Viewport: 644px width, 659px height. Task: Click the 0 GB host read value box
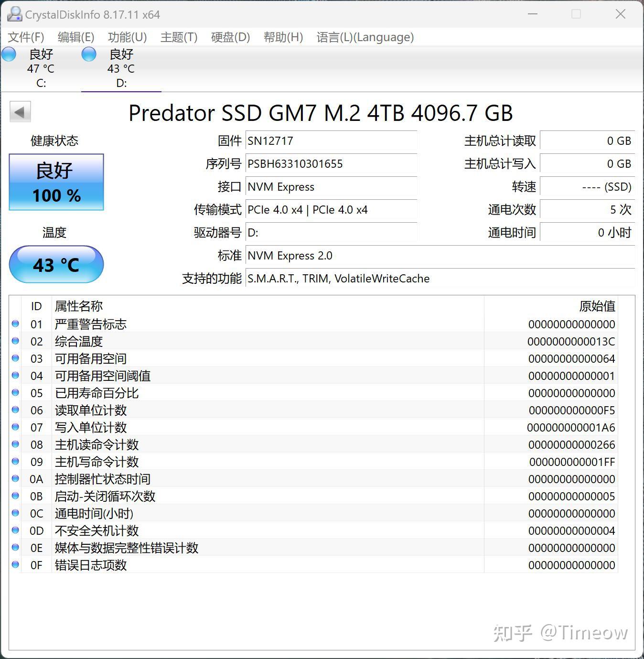coord(587,141)
